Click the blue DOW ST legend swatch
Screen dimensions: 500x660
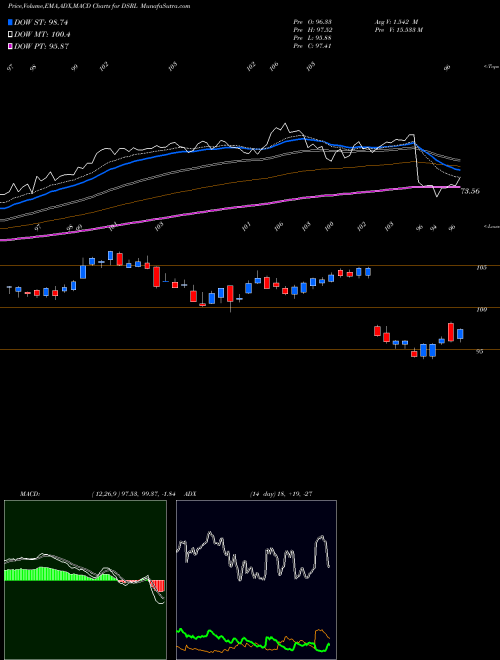pos(11,22)
